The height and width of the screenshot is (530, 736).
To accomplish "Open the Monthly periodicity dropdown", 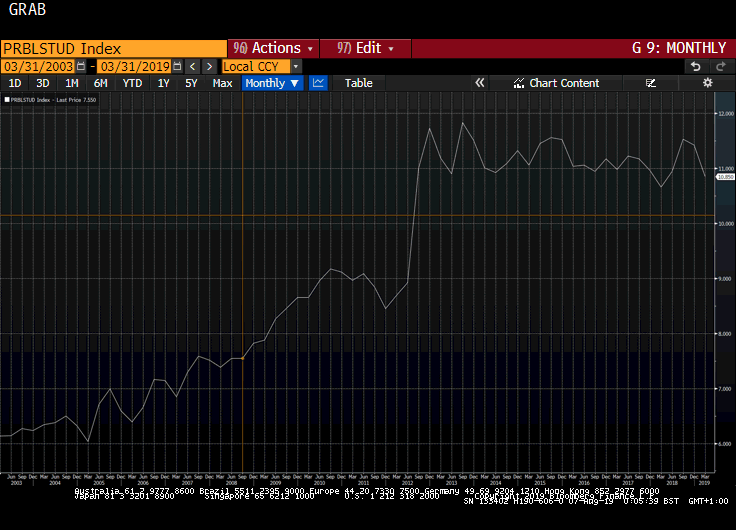I will [x=272, y=83].
